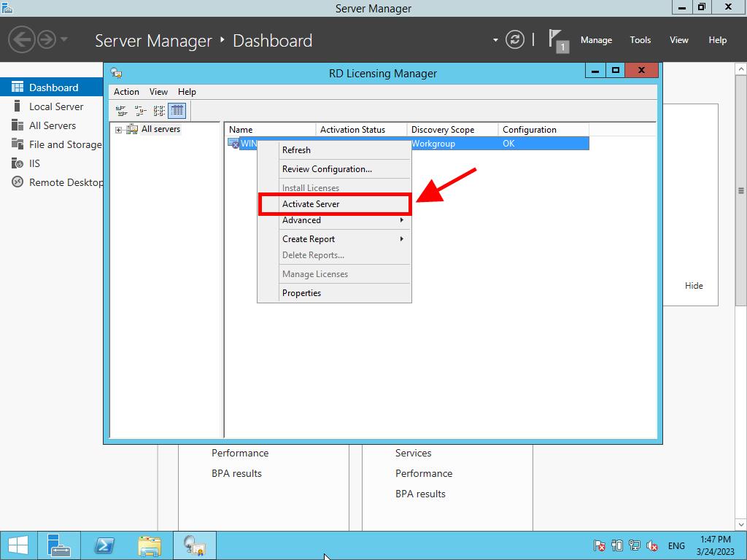Select the All servers tree item
This screenshot has width=747, height=560.
(x=160, y=129)
